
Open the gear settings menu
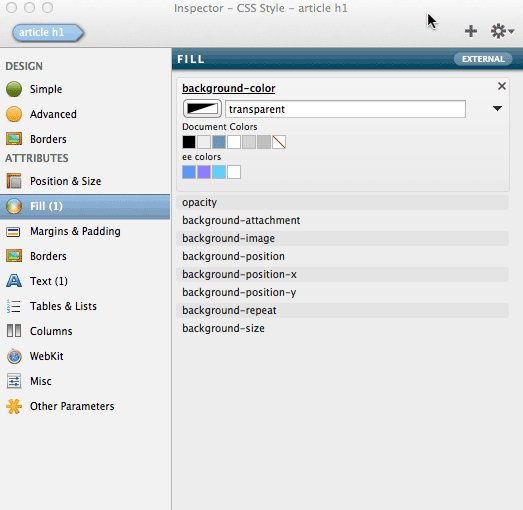(502, 31)
